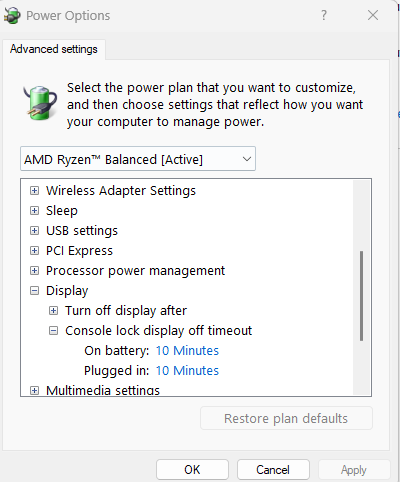Click the Cancel button
This screenshot has width=400, height=482.
click(273, 470)
